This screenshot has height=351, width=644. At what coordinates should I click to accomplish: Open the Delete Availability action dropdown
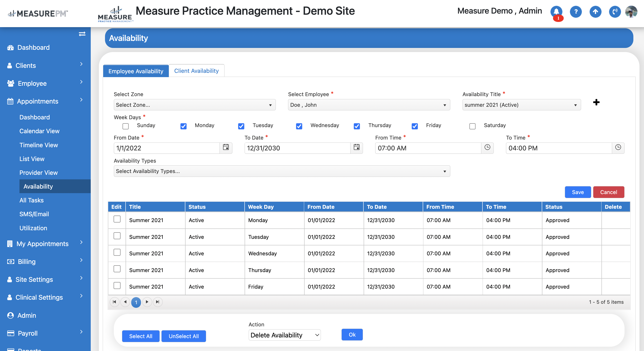tap(284, 335)
